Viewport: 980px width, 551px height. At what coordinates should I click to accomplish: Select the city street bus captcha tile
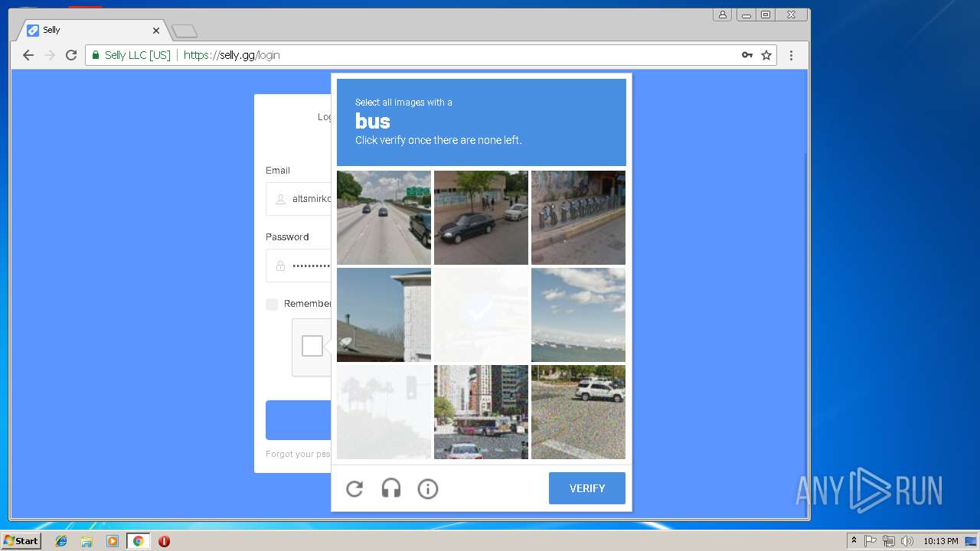[x=481, y=412]
